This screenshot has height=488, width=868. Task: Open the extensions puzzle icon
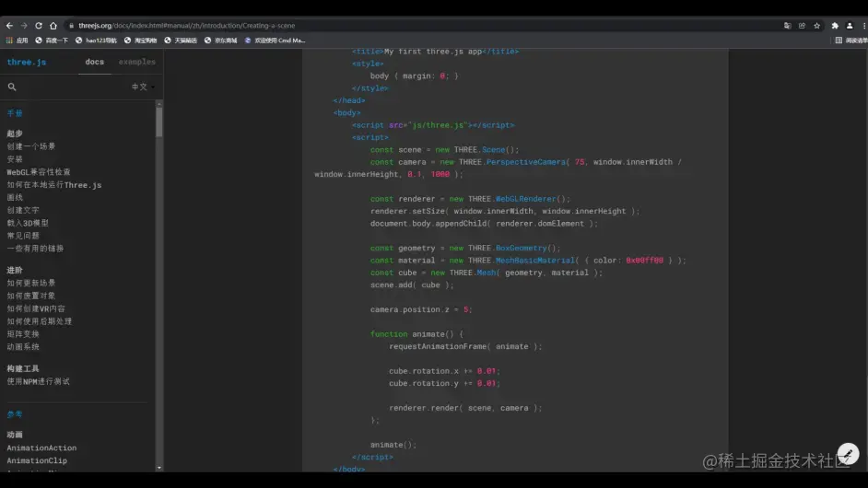pos(835,26)
